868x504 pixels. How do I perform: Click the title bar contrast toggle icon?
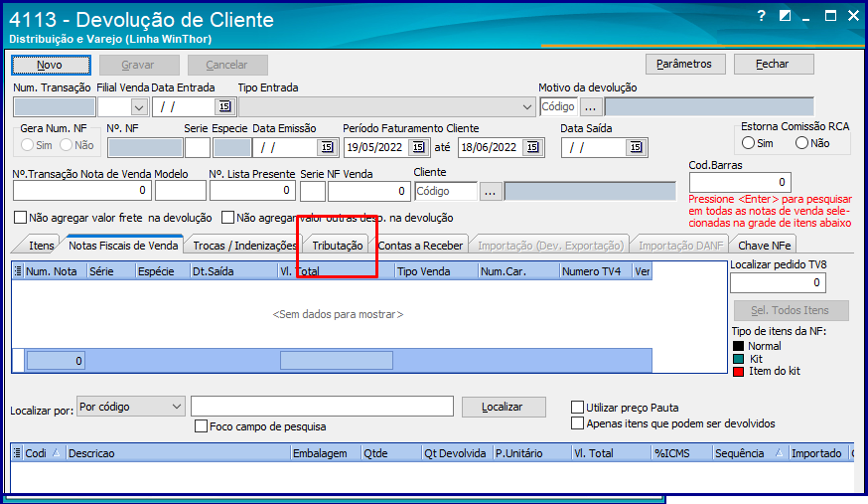tap(785, 16)
